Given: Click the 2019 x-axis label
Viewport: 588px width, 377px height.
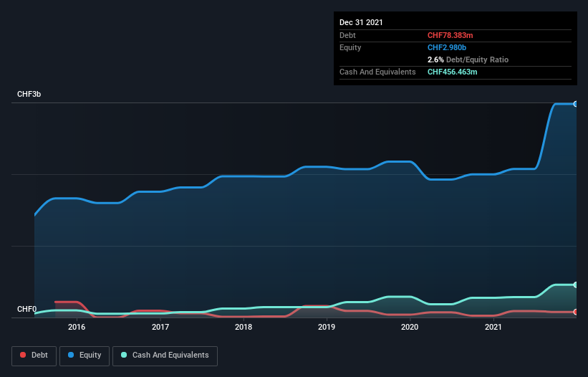Looking at the screenshot, I should 327,327.
